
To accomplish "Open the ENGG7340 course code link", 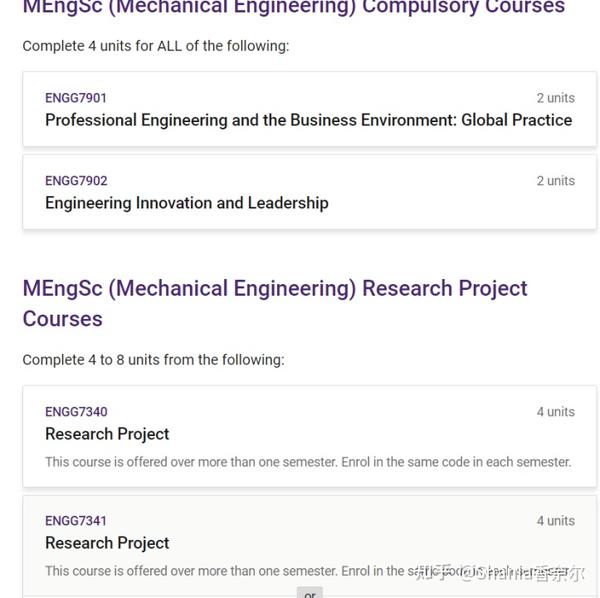I will (x=76, y=412).
